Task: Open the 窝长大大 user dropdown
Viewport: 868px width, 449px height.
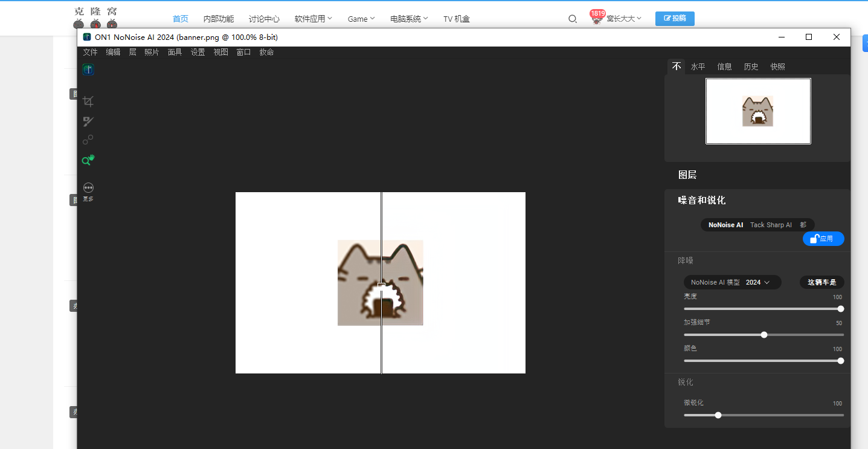Action: pyautogui.click(x=624, y=19)
